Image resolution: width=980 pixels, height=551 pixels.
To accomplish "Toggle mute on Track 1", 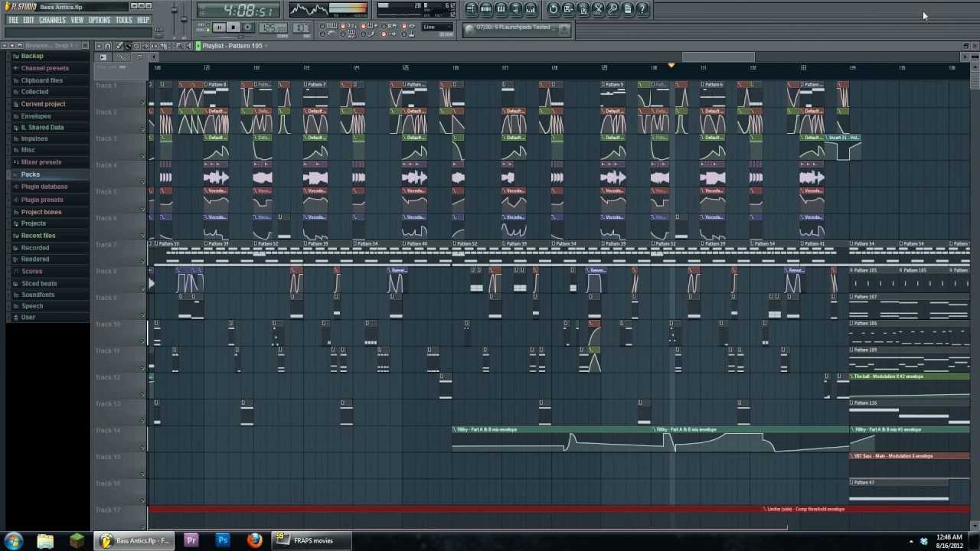I will click(142, 103).
